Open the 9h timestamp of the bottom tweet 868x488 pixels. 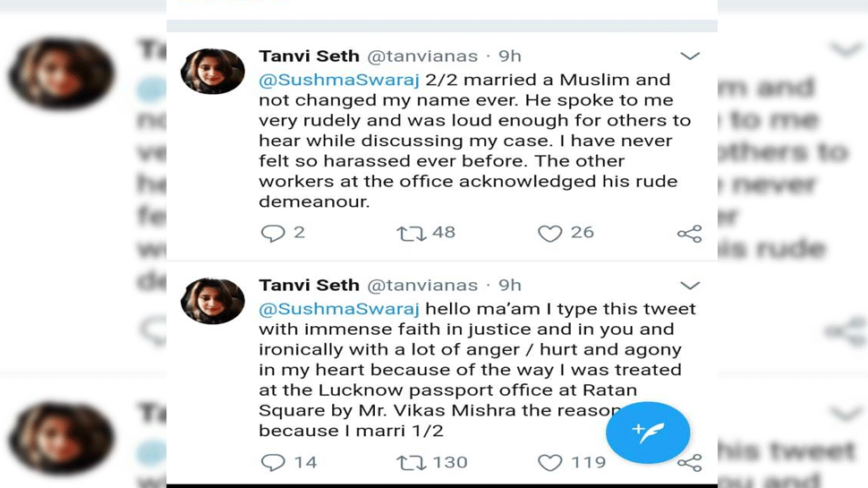[x=510, y=286]
